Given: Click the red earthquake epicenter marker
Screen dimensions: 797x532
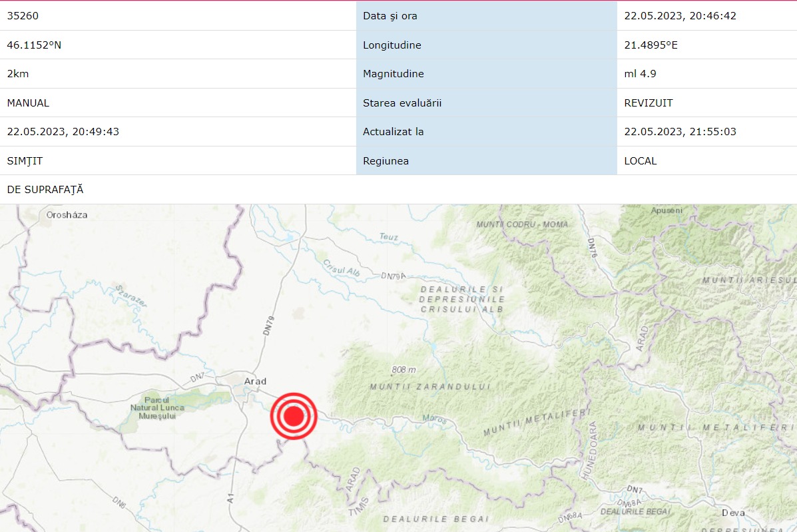Looking at the screenshot, I should (293, 416).
